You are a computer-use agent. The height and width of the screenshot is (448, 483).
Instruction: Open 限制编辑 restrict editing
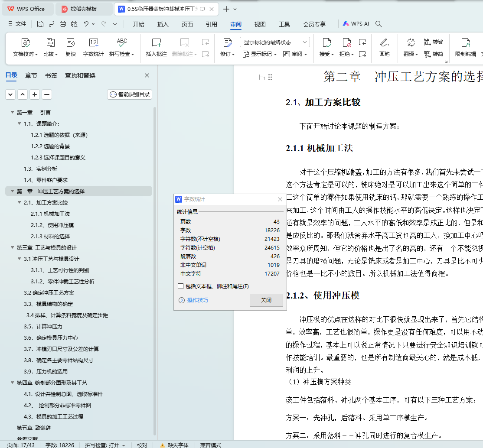[x=466, y=47]
